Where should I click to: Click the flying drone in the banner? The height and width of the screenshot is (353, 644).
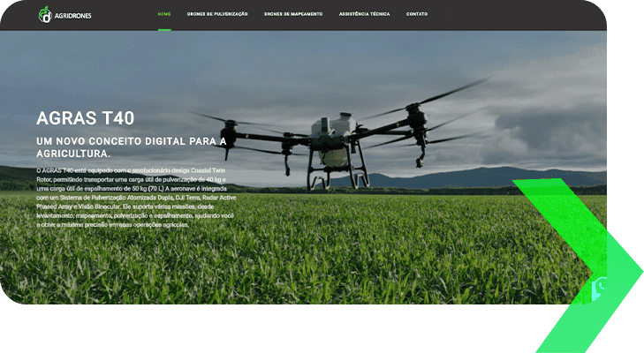(x=341, y=135)
